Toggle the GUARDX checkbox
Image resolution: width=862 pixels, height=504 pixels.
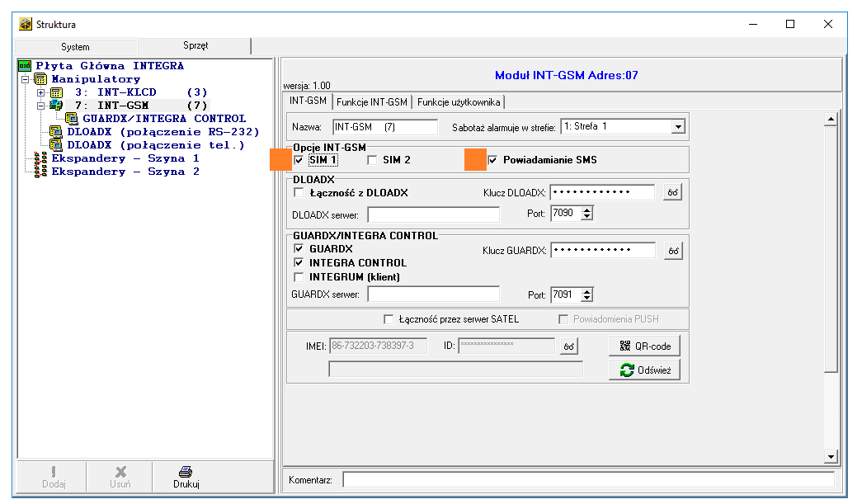(x=299, y=249)
